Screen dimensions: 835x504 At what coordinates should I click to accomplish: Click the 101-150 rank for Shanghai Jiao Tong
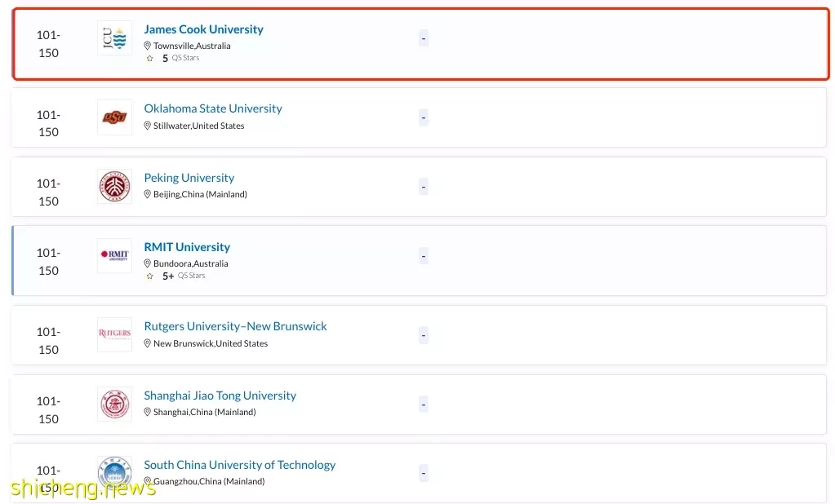[48, 409]
